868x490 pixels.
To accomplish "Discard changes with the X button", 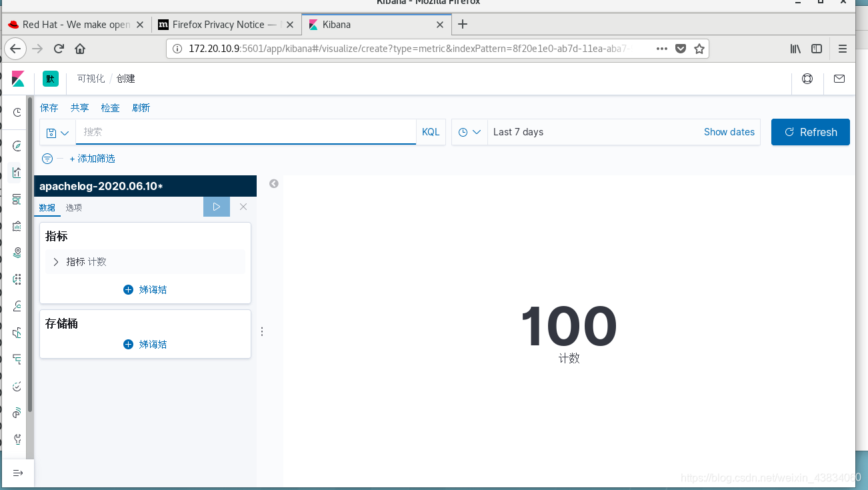I will pos(243,207).
